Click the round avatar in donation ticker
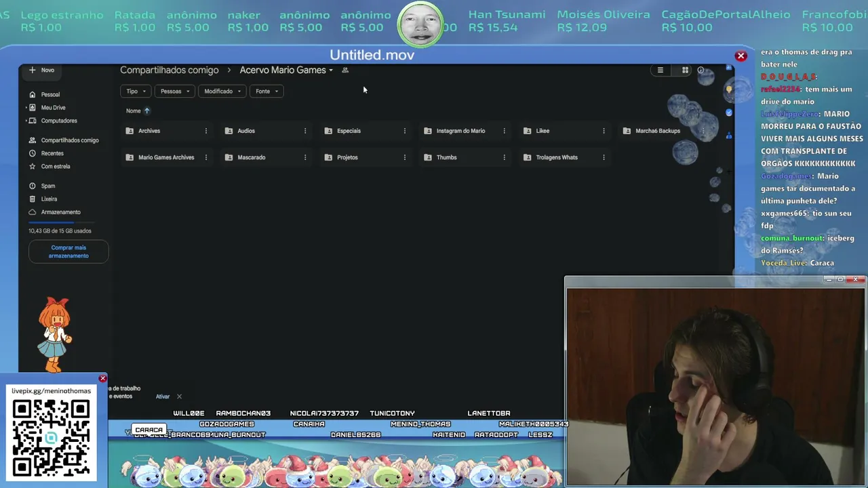This screenshot has width=868, height=488. [420, 24]
